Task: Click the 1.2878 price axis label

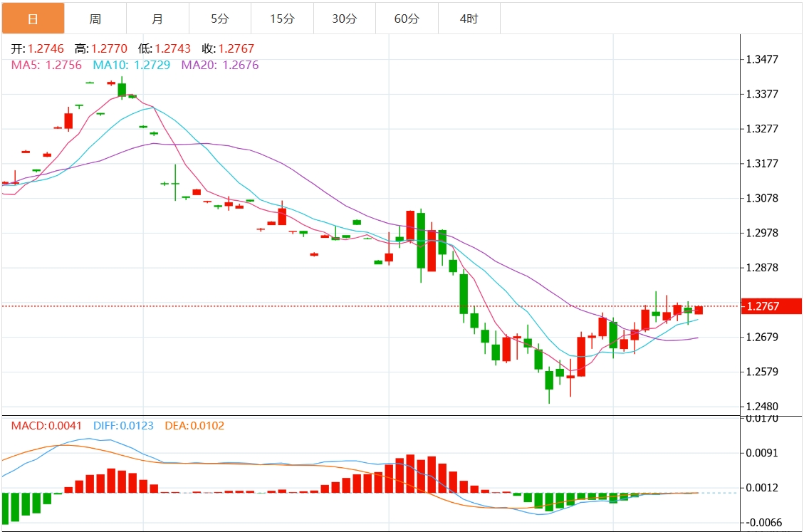Action: pyautogui.click(x=762, y=268)
